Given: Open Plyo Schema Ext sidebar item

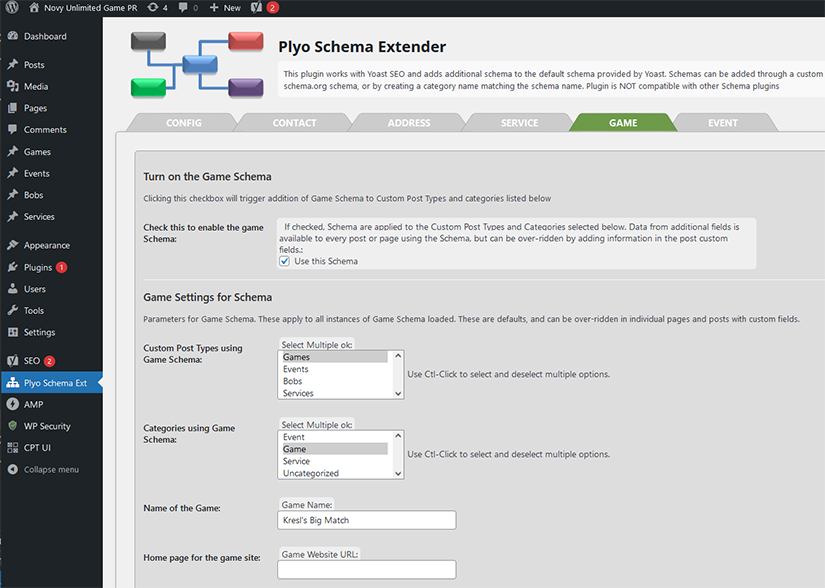Looking at the screenshot, I should point(54,382).
